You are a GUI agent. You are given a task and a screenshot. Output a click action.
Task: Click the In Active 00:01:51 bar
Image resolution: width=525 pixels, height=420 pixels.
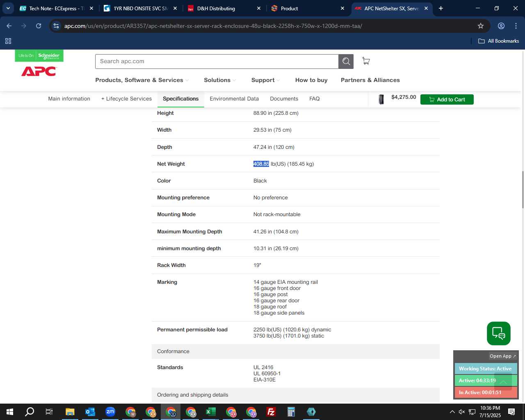(x=486, y=393)
